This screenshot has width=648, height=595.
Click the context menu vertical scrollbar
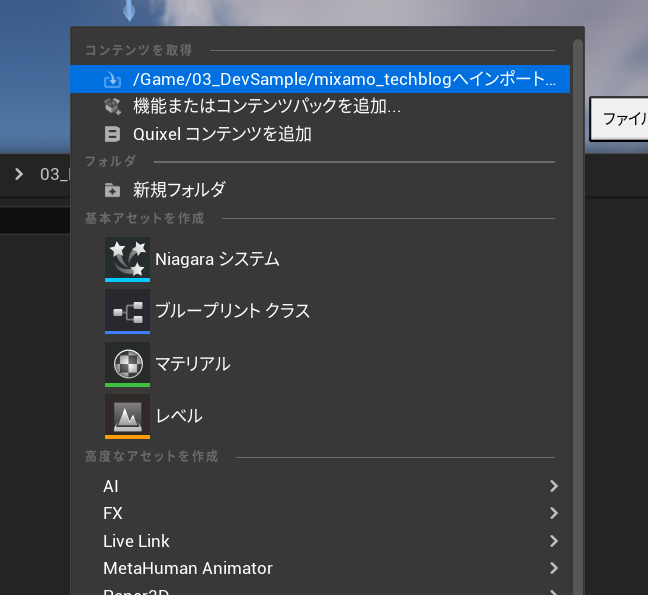(x=577, y=300)
